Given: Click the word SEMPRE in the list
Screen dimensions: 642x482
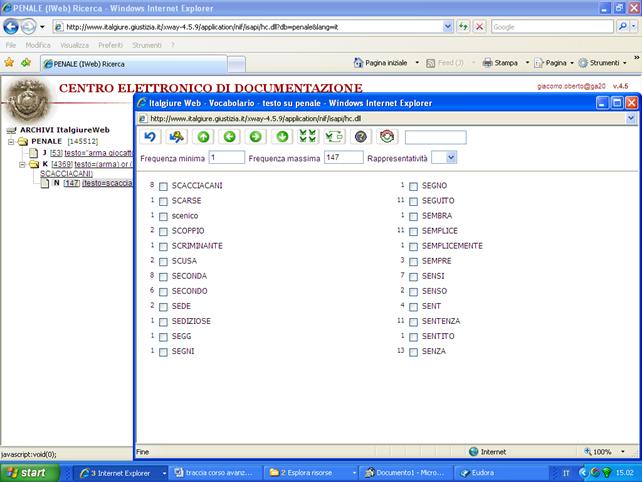Looking at the screenshot, I should [436, 261].
